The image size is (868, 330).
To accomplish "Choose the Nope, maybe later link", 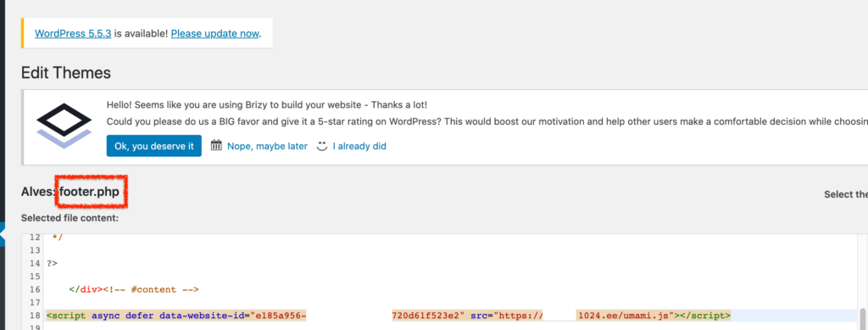I will [x=267, y=147].
